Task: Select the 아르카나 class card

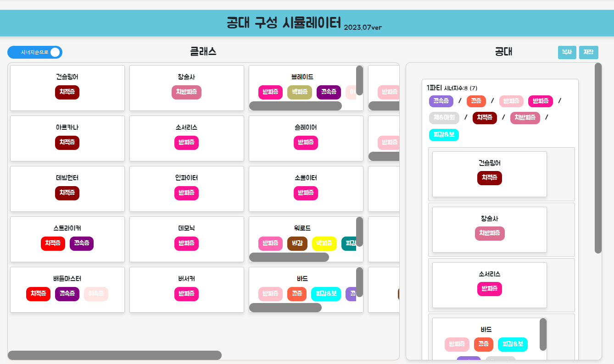Action: (67, 138)
